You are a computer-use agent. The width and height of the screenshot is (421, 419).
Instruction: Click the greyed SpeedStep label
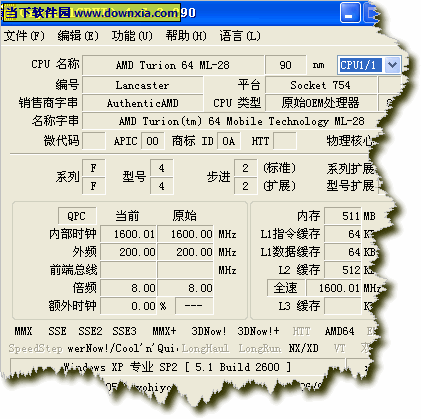(35, 349)
